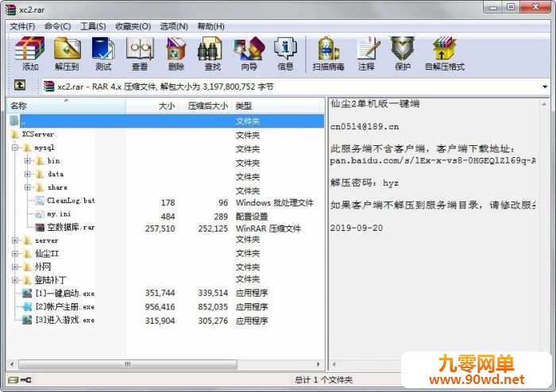Open the Tools (工具) menu
This screenshot has width=556, height=392.
click(93, 26)
